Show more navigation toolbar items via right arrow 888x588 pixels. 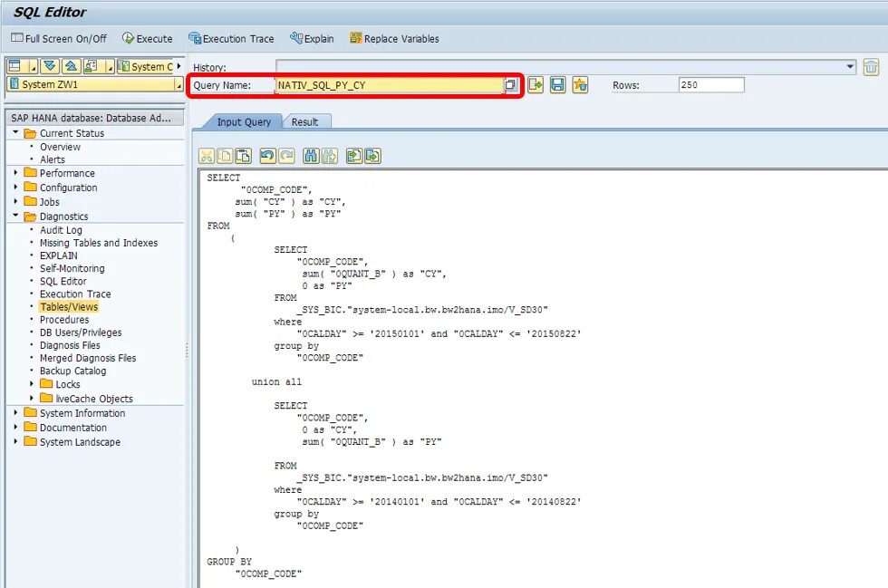tap(179, 66)
